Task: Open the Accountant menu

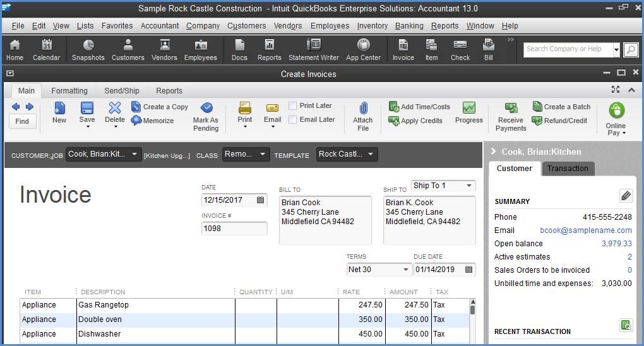Action: [x=160, y=25]
